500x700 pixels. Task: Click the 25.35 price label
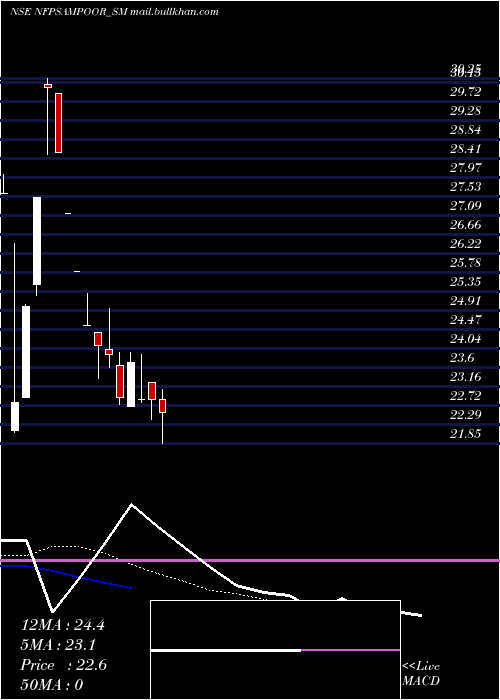coord(466,282)
